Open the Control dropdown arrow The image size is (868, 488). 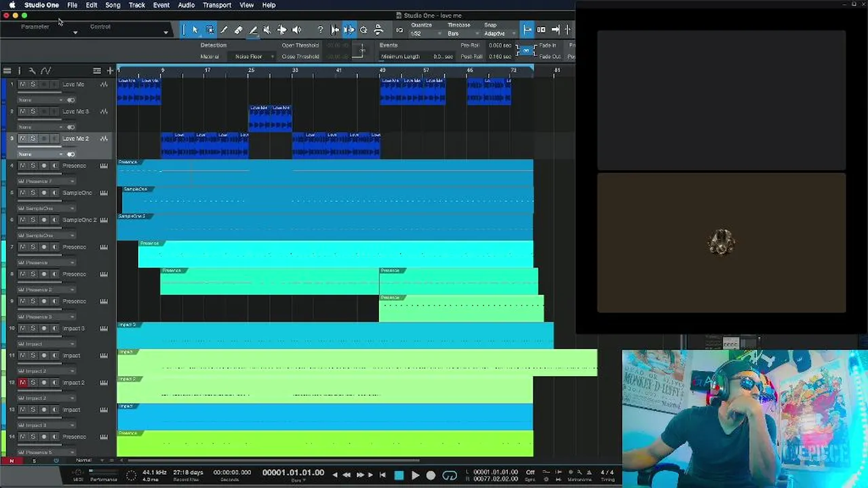165,32
